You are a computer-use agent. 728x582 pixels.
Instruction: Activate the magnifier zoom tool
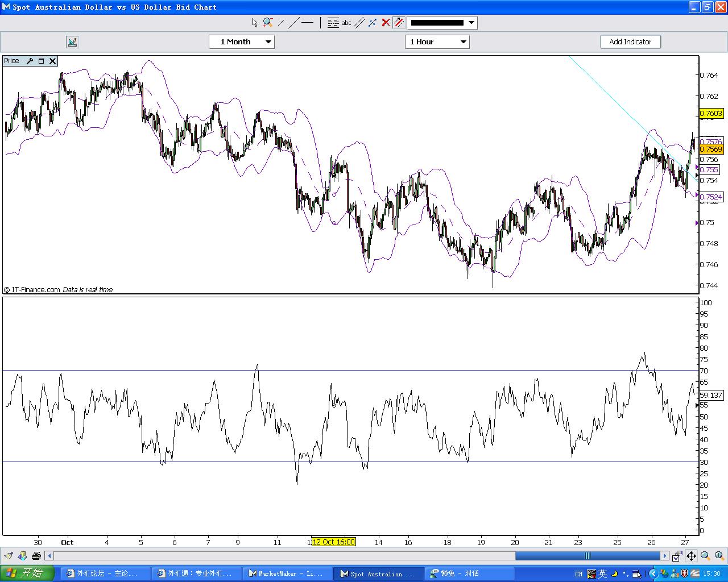click(267, 23)
